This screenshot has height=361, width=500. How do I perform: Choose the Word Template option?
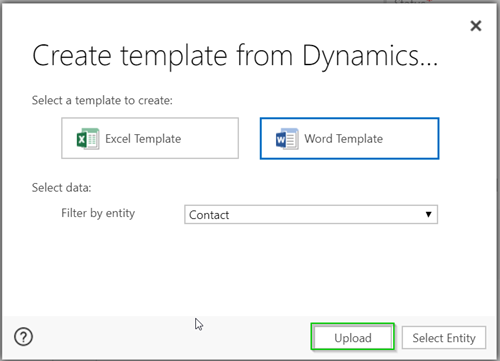coord(349,138)
